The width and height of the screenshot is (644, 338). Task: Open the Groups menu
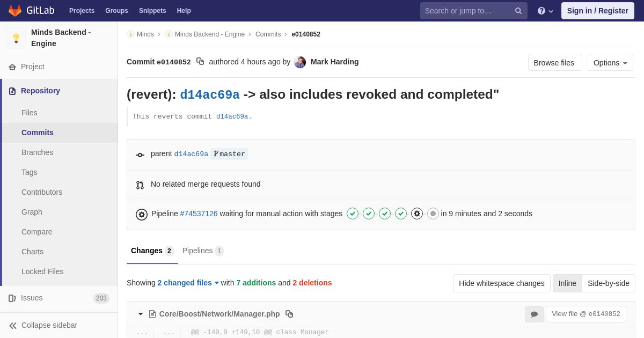pyautogui.click(x=116, y=11)
